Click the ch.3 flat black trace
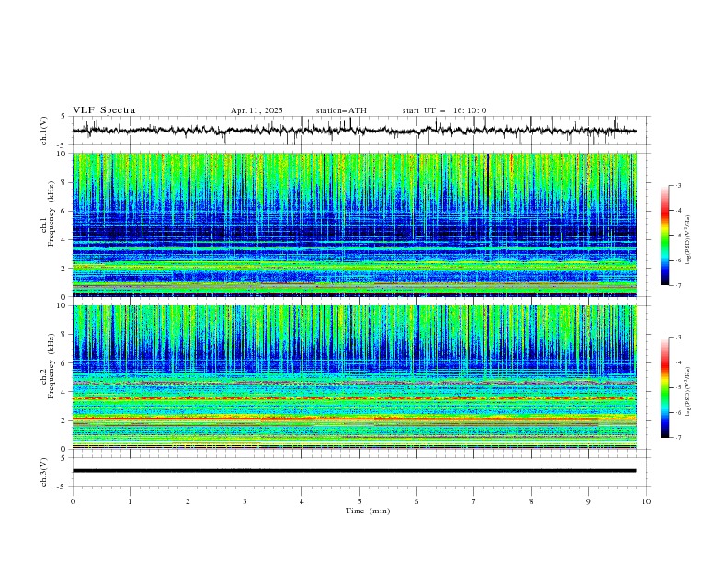728x563 pixels. pos(355,471)
